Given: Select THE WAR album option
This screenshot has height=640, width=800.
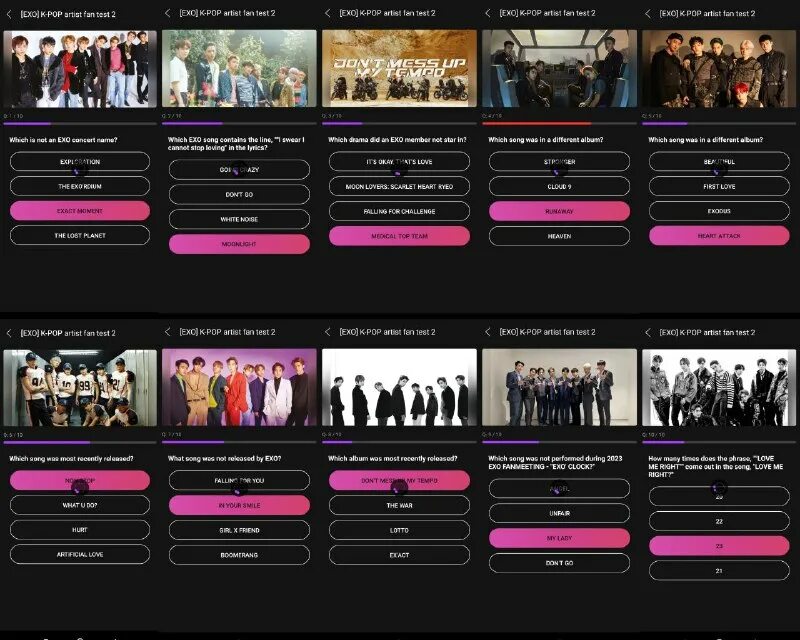Looking at the screenshot, I should (399, 505).
